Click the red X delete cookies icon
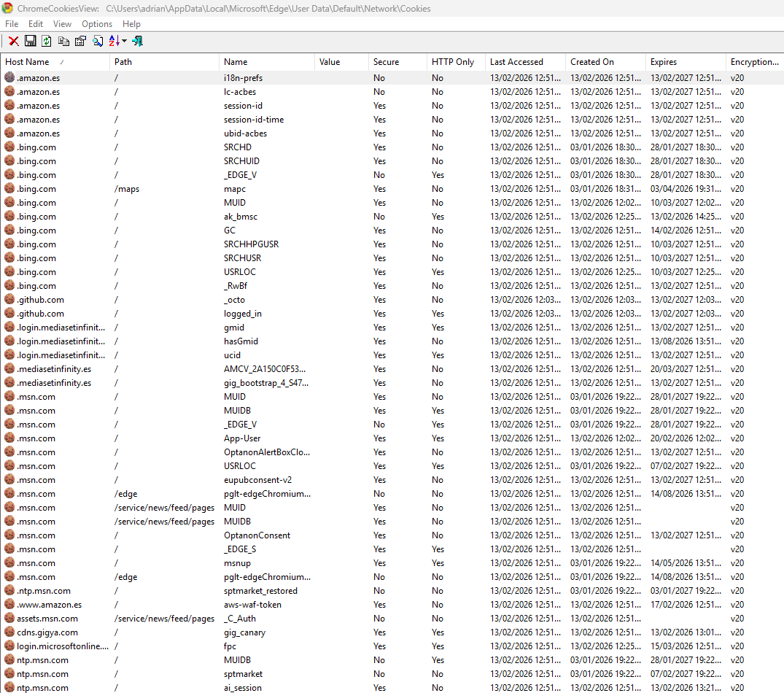The height and width of the screenshot is (693, 784). (x=13, y=41)
